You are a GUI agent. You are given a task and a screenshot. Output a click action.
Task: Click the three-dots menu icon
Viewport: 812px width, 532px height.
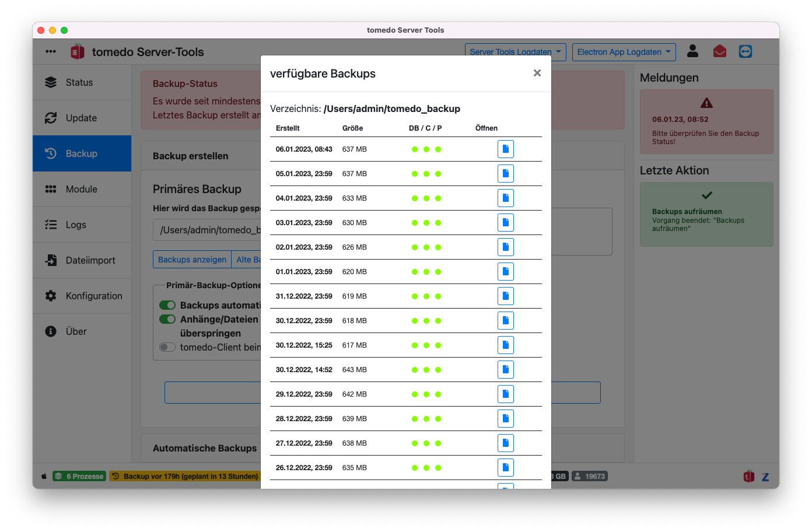coord(51,51)
